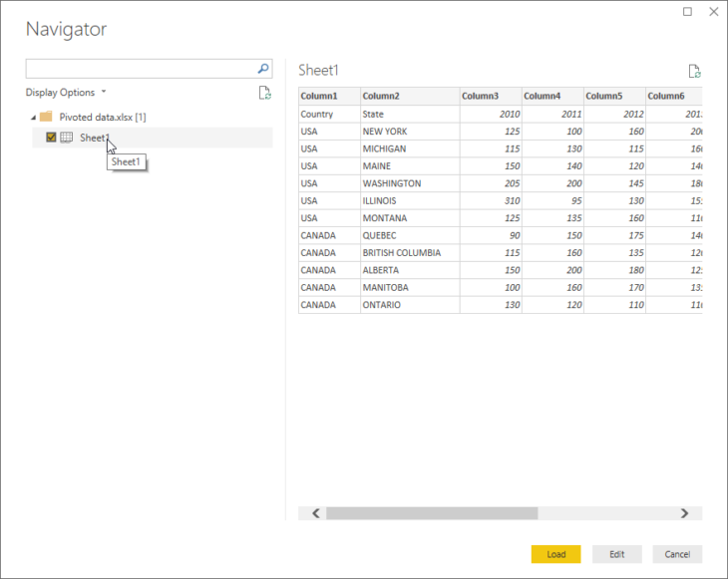Click the 2011 cell in Column4
This screenshot has height=579, width=728.
click(552, 115)
